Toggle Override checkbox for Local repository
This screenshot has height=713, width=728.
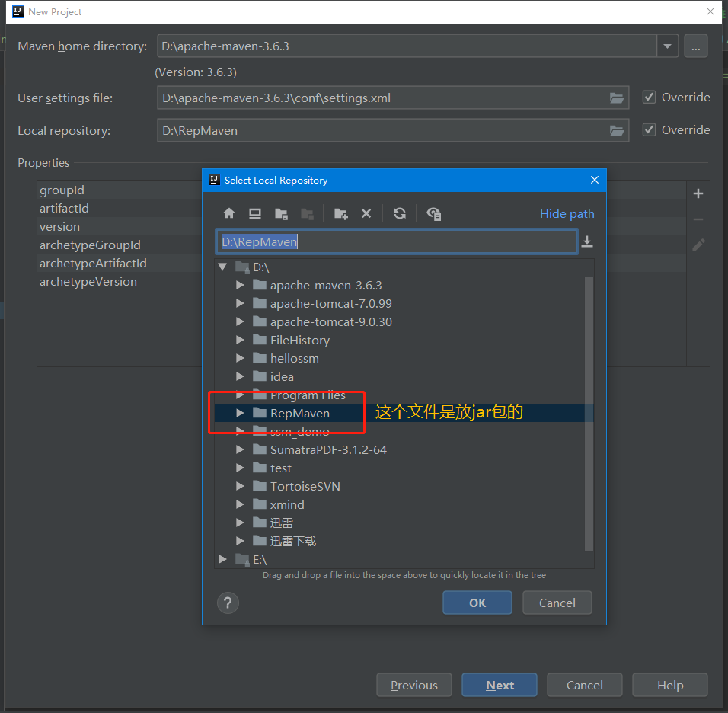649,129
